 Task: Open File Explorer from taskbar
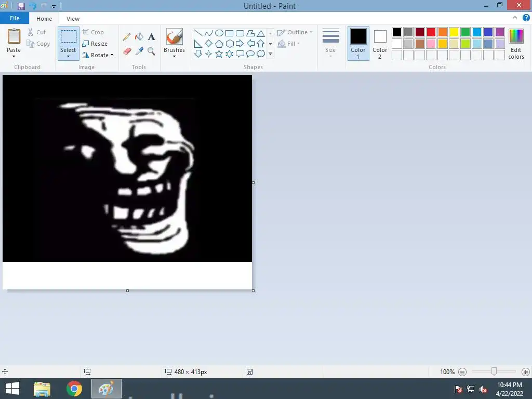tap(42, 389)
